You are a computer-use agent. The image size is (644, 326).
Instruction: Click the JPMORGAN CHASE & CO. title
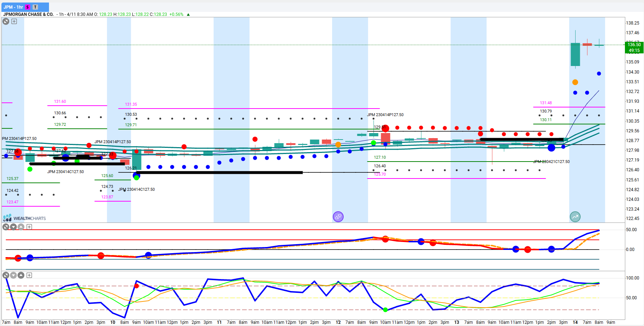[28, 14]
